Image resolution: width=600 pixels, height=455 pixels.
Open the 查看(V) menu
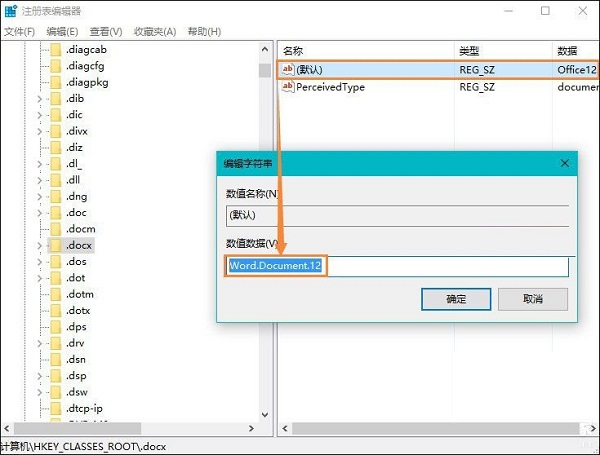click(x=105, y=32)
